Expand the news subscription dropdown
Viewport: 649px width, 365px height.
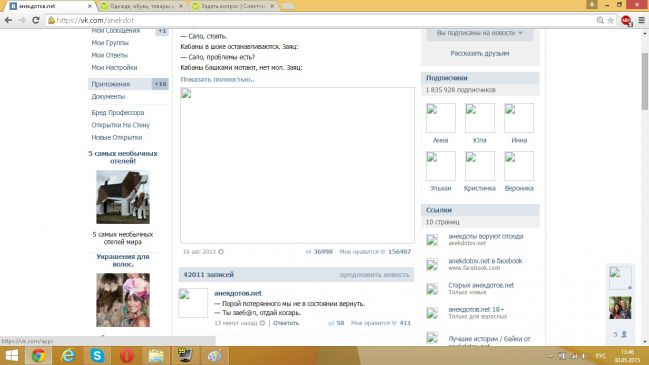point(480,33)
